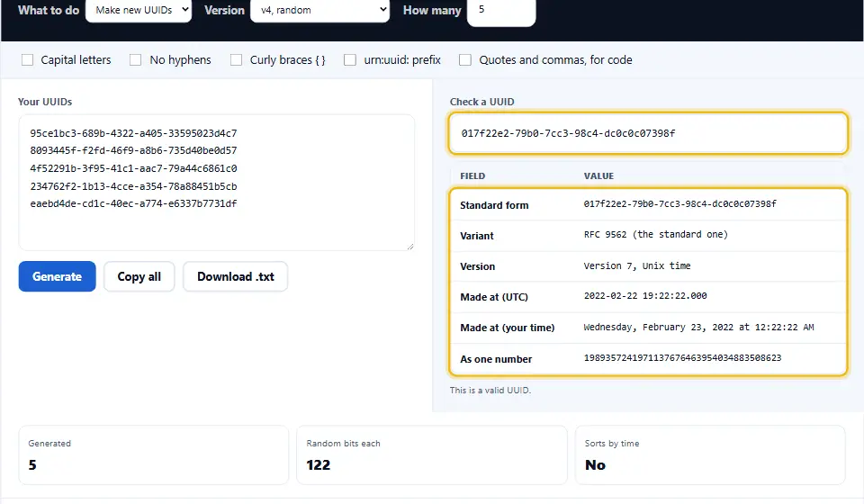Select UUID 234762f2-1b13-4cce-a354-78a88451b5cb
The image size is (864, 504).
[133, 186]
